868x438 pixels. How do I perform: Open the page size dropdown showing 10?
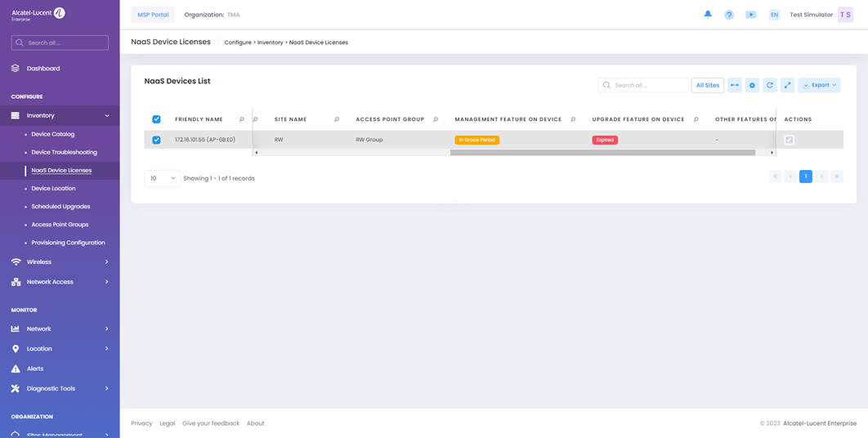coord(162,178)
